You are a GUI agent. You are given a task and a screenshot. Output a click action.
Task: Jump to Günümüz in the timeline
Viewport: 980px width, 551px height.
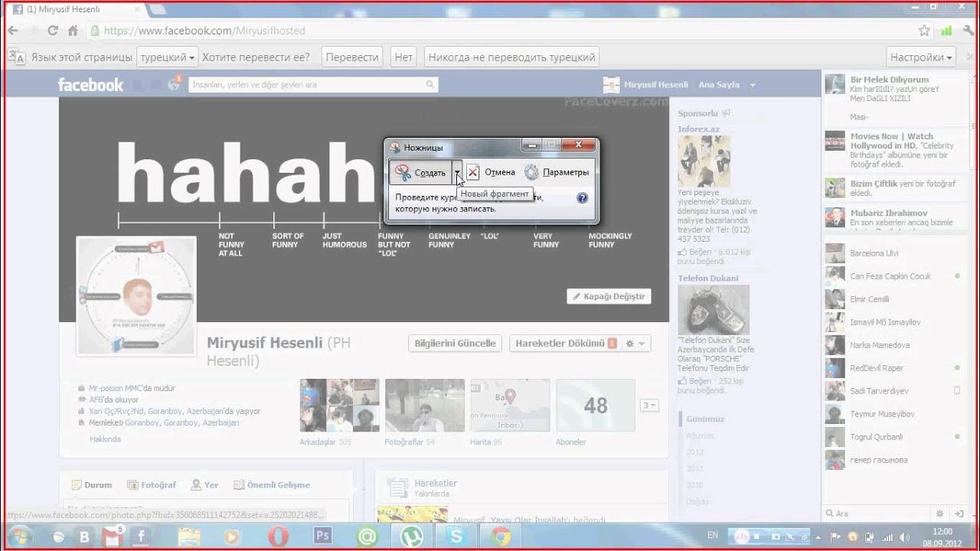[705, 419]
